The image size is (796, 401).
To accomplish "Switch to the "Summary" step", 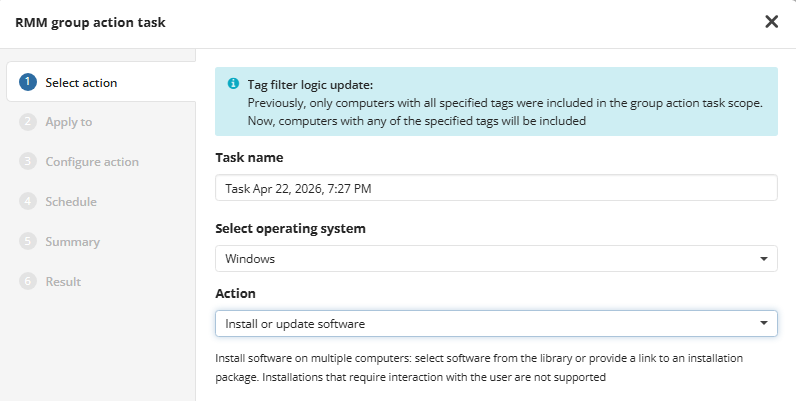I will [x=73, y=242].
